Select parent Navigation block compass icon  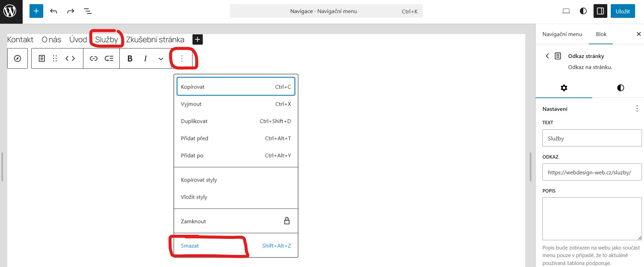click(17, 58)
